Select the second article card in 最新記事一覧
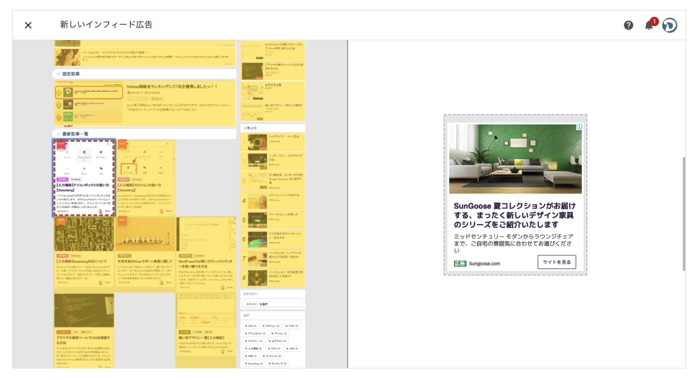 click(145, 178)
